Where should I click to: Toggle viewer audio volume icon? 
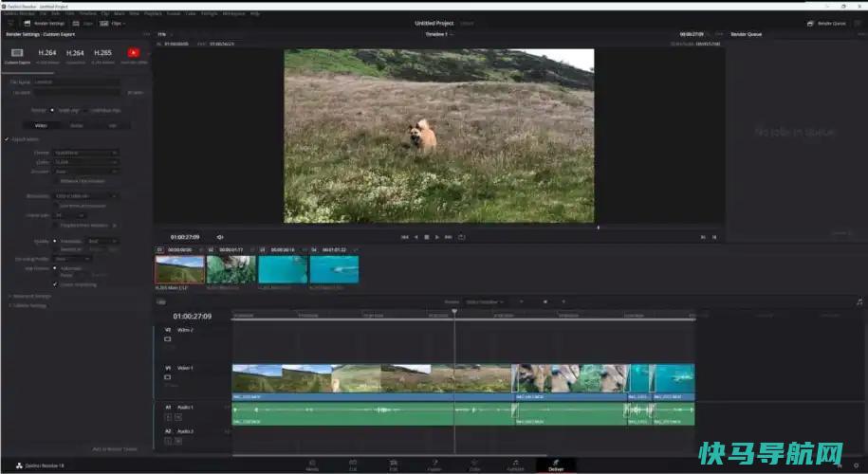220,237
